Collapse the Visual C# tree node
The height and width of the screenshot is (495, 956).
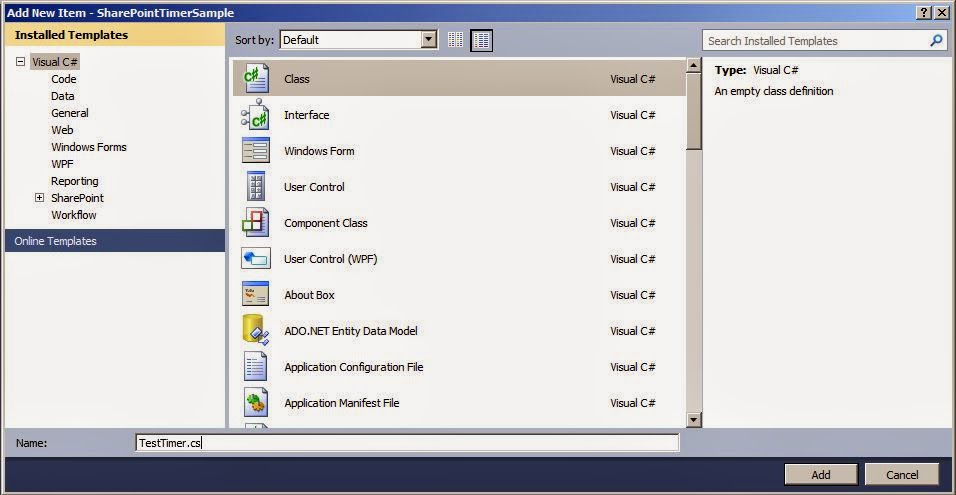click(x=20, y=62)
